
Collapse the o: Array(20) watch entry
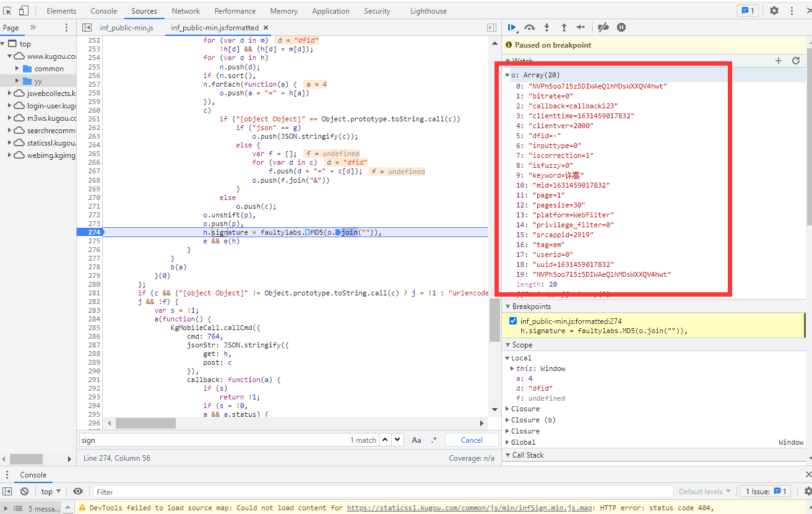pos(507,76)
